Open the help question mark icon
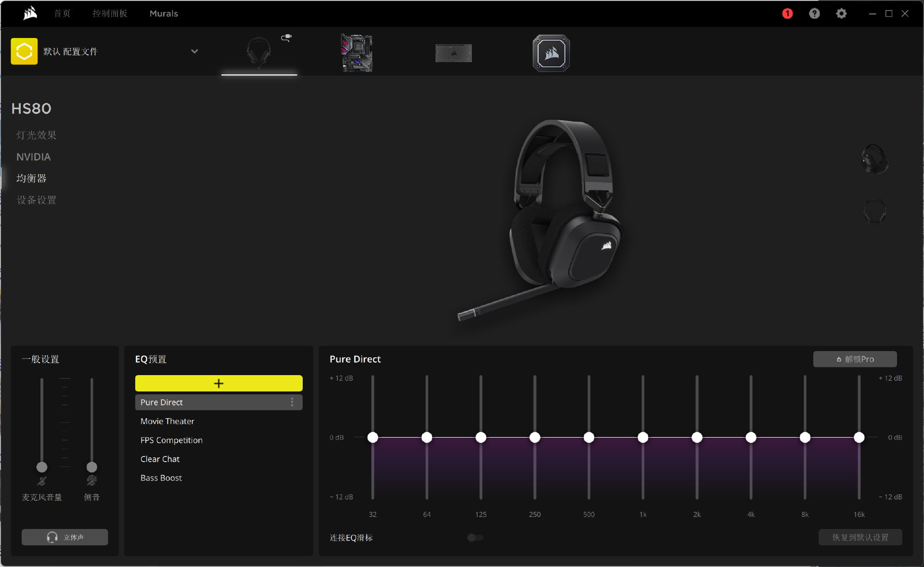The height and width of the screenshot is (567, 924). click(x=814, y=13)
